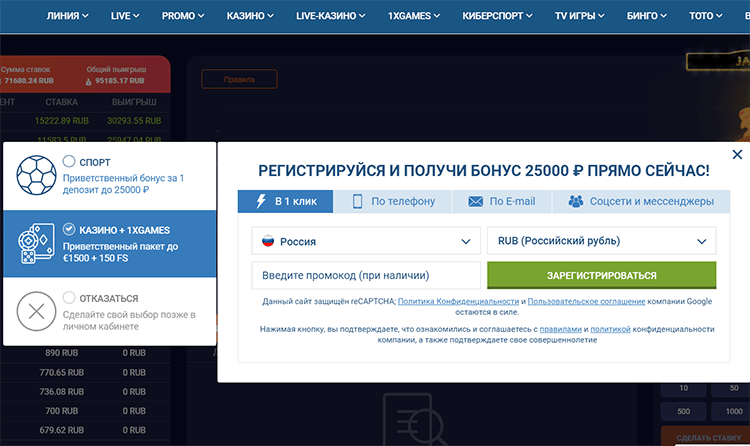Click the 15222.89 RUB stake value
Viewport: 750px width, 446px height.
62,121
